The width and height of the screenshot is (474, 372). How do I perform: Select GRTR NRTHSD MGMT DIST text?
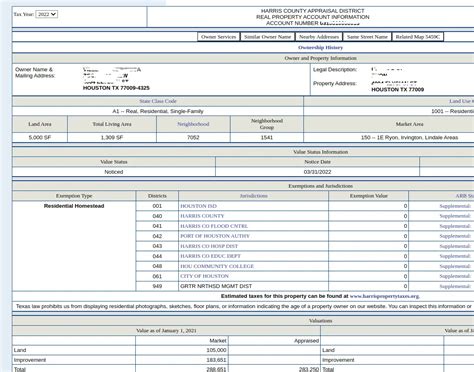tap(216, 286)
